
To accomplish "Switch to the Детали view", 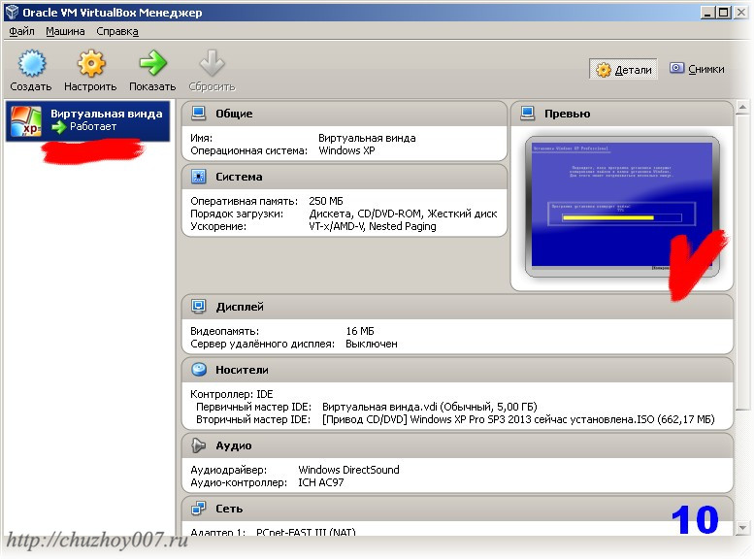I will [623, 69].
